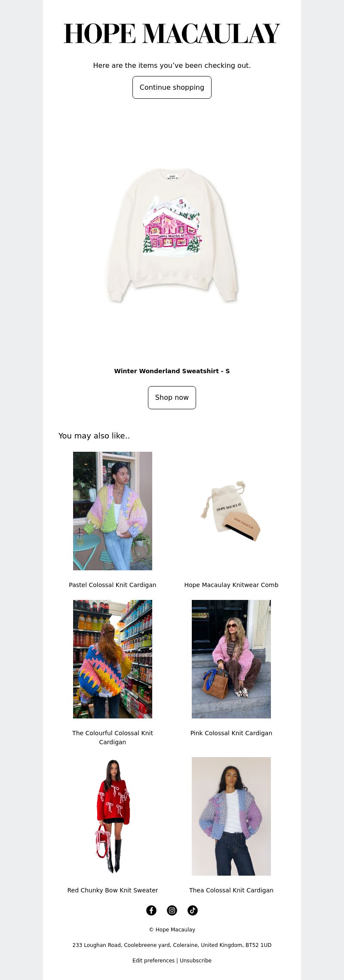
Task: Click the Shop now button
Action: click(x=172, y=398)
